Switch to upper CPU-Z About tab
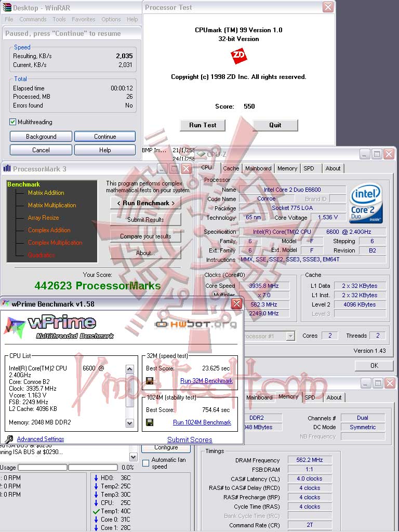The image size is (399, 532). point(333,168)
